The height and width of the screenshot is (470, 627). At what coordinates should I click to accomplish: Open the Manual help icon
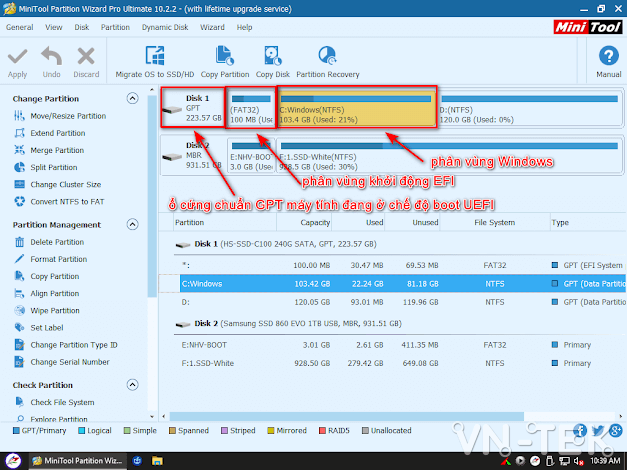click(609, 56)
